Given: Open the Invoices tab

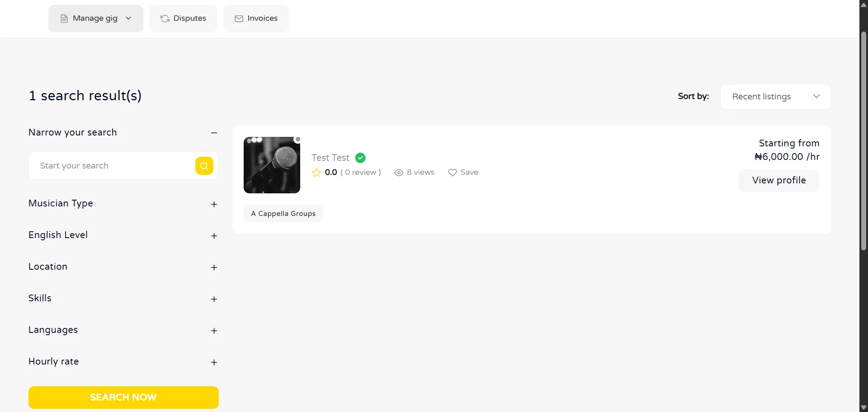Looking at the screenshot, I should pos(256,19).
